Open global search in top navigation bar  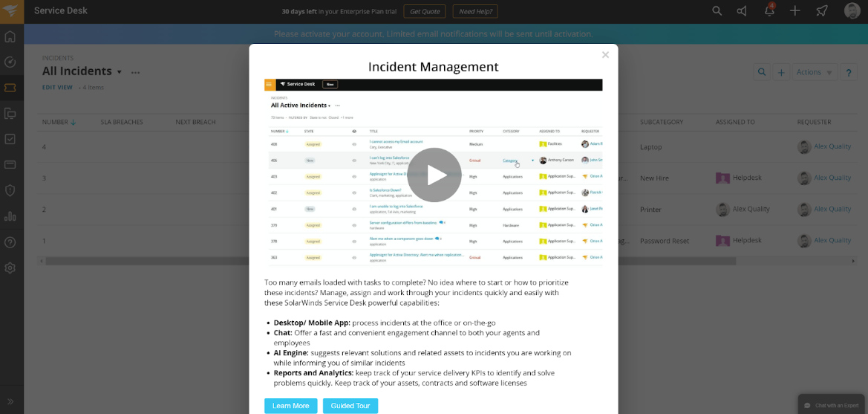pyautogui.click(x=717, y=10)
